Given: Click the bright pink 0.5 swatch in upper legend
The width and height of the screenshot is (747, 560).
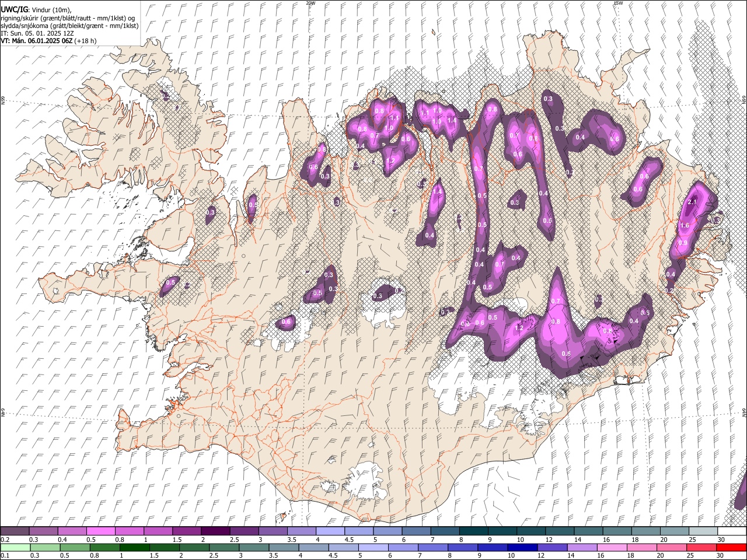Looking at the screenshot, I should tap(100, 531).
